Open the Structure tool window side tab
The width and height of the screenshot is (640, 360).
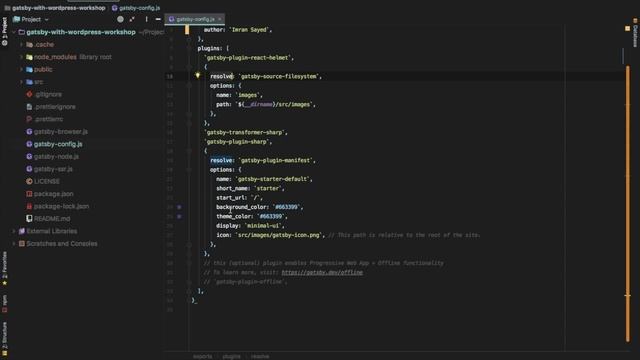4,338
